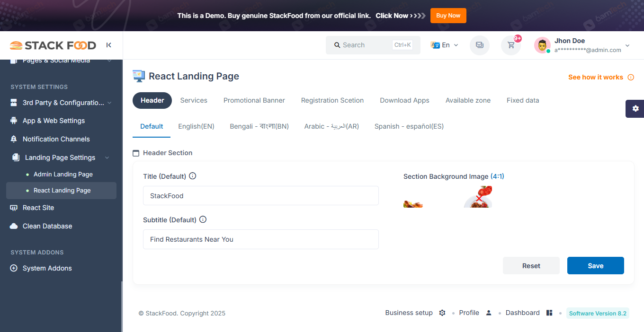Follow the Dashboard footer link

[x=523, y=313]
